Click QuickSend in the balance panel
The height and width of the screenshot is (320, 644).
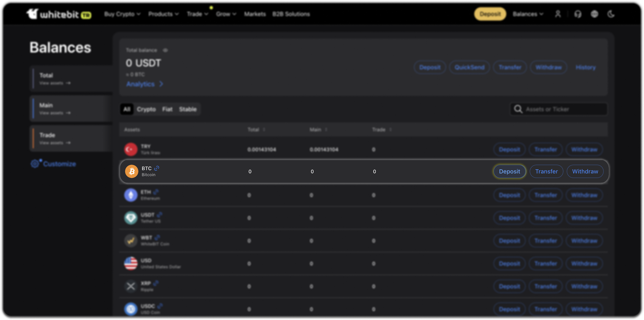[x=469, y=68]
